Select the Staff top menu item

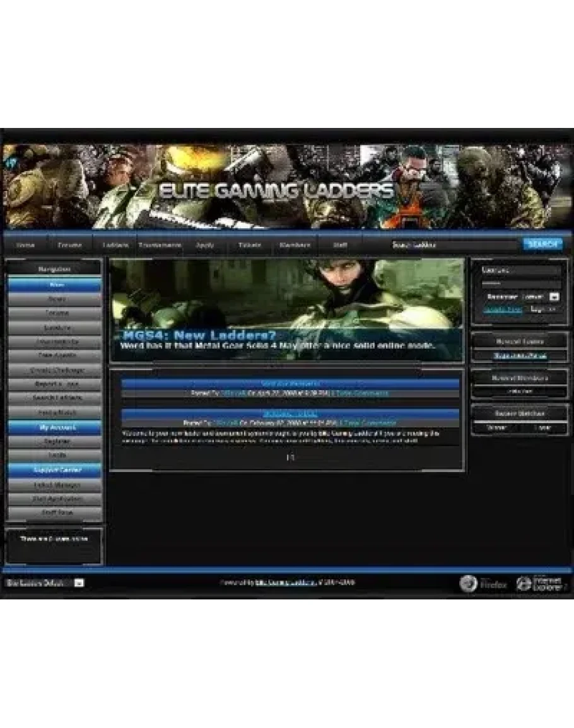[x=339, y=245]
